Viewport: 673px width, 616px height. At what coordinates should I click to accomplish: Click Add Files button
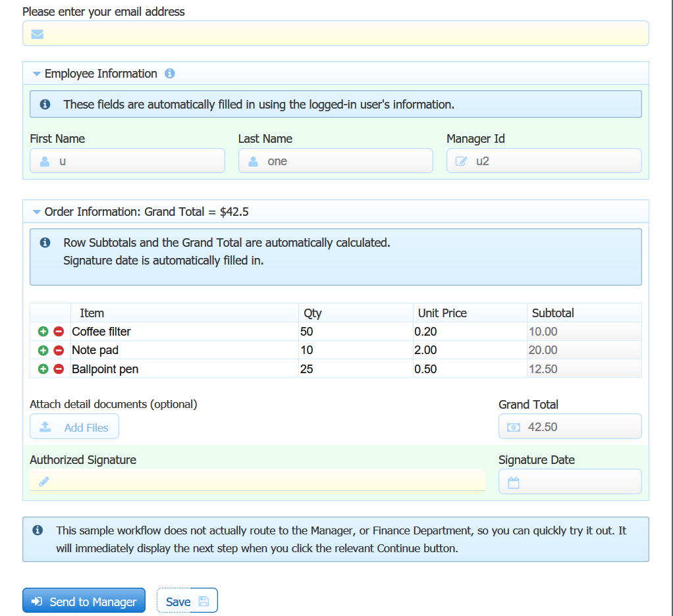tap(74, 426)
